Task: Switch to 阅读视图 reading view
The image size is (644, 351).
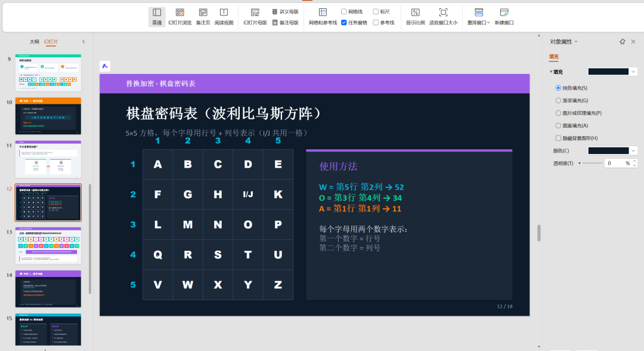Action: tap(224, 17)
